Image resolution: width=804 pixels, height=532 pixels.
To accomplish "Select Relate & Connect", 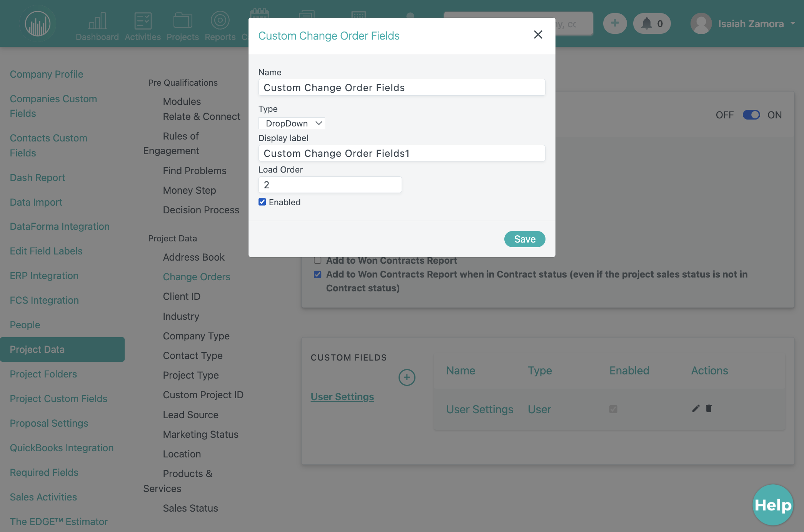I will click(x=202, y=116).
